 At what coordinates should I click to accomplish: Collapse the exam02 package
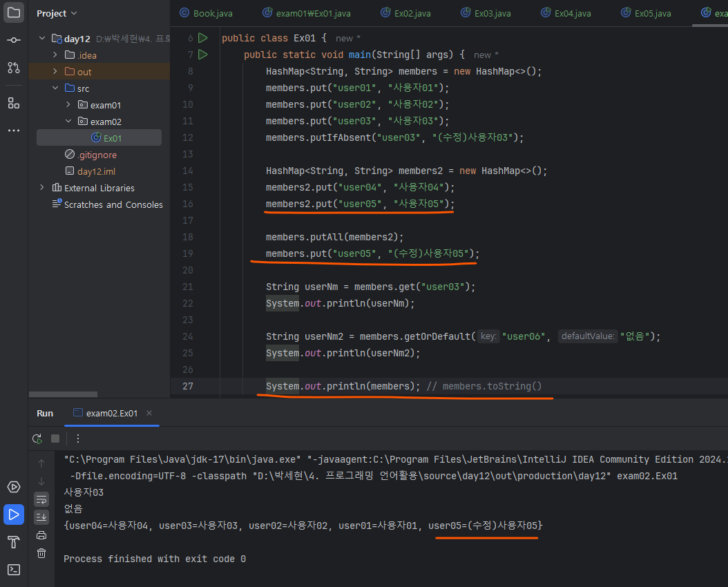(x=68, y=121)
